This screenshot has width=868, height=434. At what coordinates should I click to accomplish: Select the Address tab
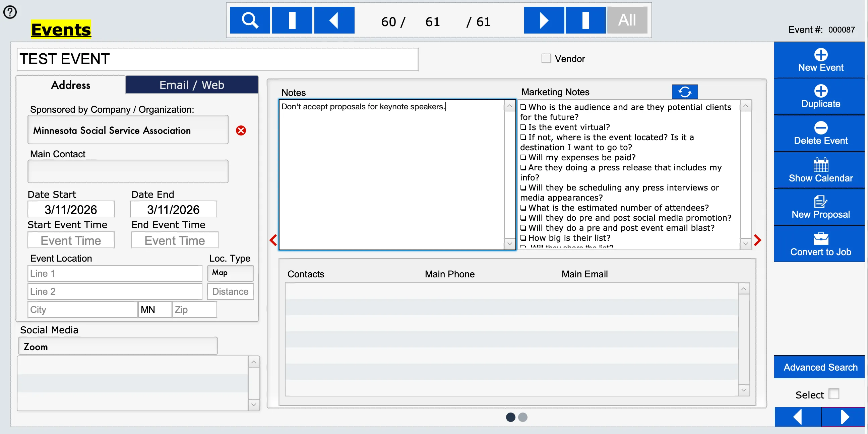point(70,85)
